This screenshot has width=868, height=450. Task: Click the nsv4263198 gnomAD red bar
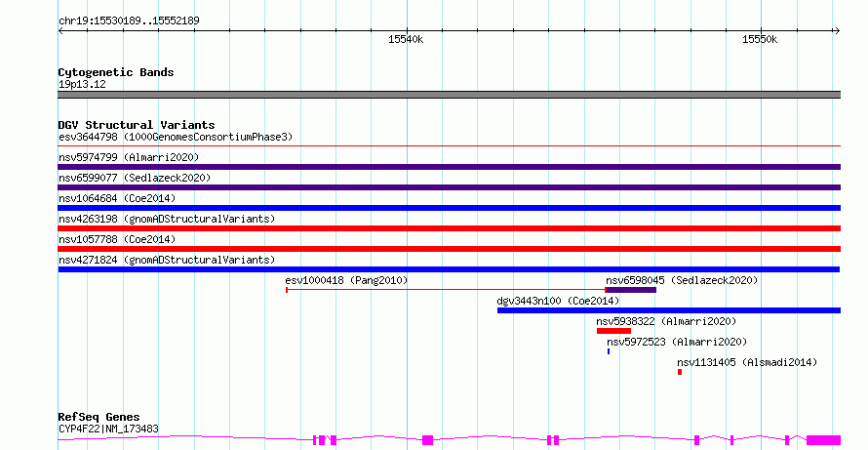click(x=449, y=228)
